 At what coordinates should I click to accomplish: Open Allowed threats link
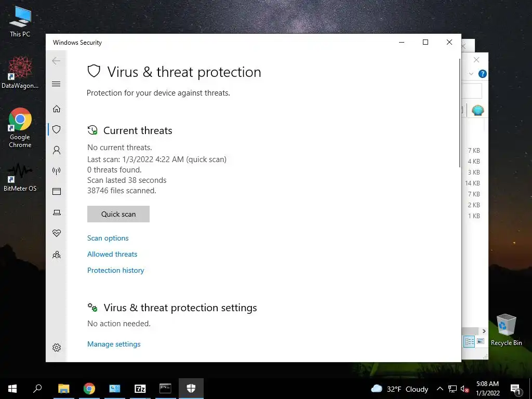112,254
